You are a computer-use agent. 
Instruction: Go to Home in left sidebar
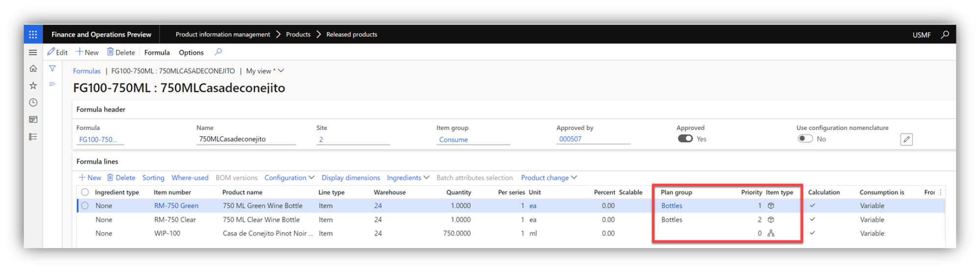coord(33,69)
